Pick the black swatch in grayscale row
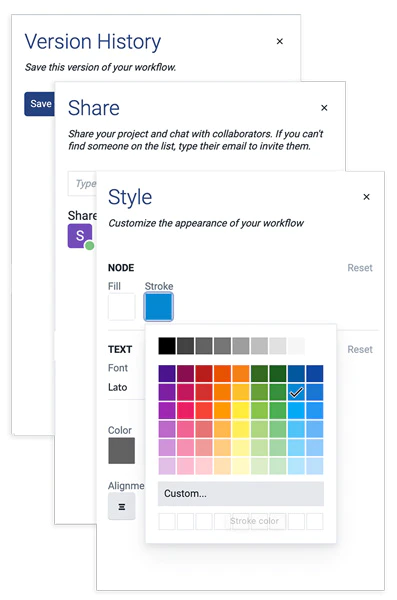The width and height of the screenshot is (397, 600). point(167,346)
